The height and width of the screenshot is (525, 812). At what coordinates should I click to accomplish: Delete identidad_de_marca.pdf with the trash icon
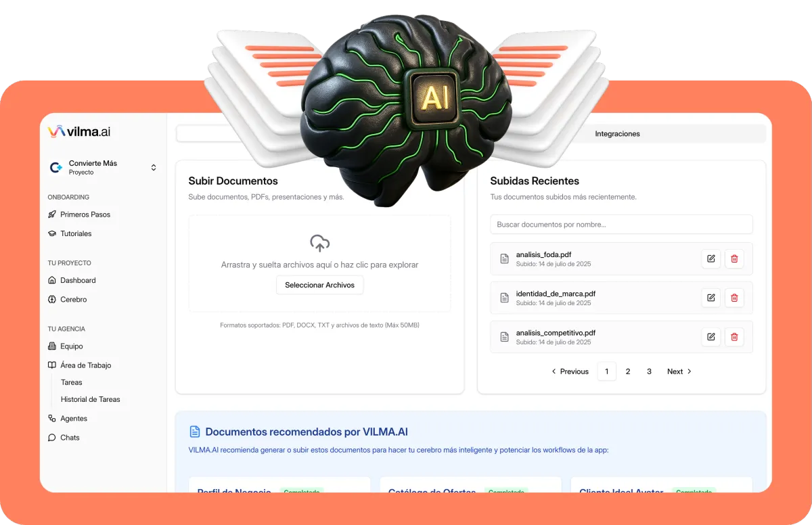(x=734, y=298)
